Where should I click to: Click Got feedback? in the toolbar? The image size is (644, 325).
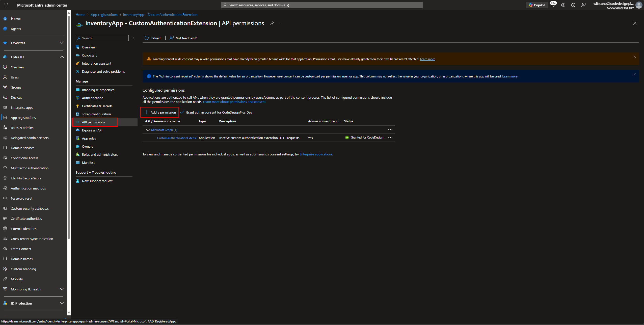point(183,38)
